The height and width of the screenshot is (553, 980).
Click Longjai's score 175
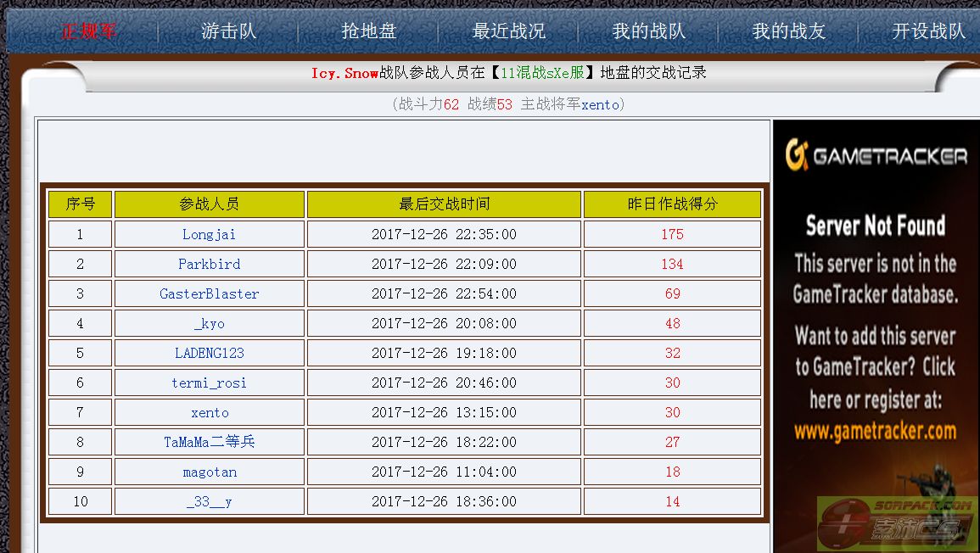pos(673,234)
